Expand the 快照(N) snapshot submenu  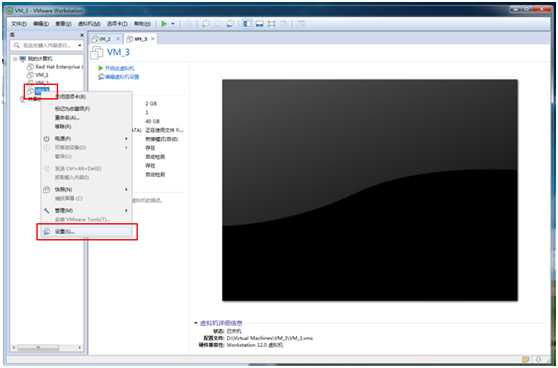[86, 189]
